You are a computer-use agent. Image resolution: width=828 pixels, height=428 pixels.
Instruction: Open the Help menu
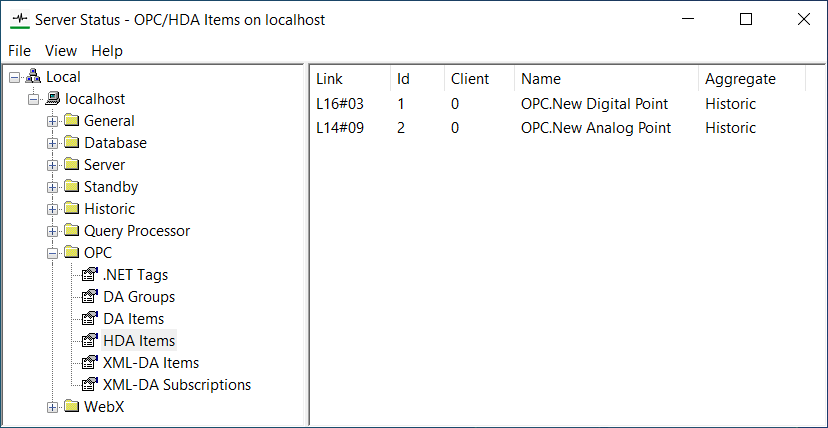[x=107, y=51]
